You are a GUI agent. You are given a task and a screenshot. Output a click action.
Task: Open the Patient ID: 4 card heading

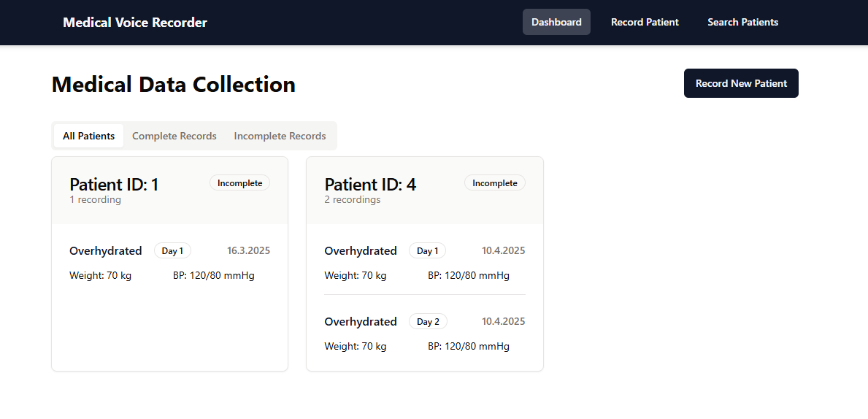(x=370, y=185)
